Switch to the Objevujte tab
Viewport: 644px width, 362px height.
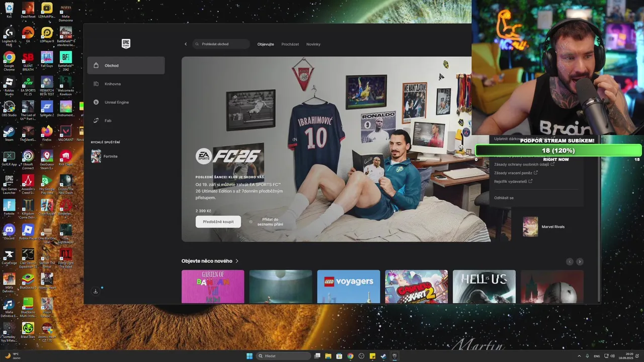point(266,44)
